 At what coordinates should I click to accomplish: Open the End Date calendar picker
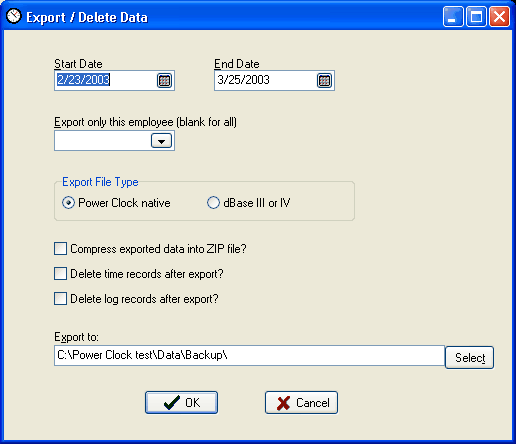point(324,80)
